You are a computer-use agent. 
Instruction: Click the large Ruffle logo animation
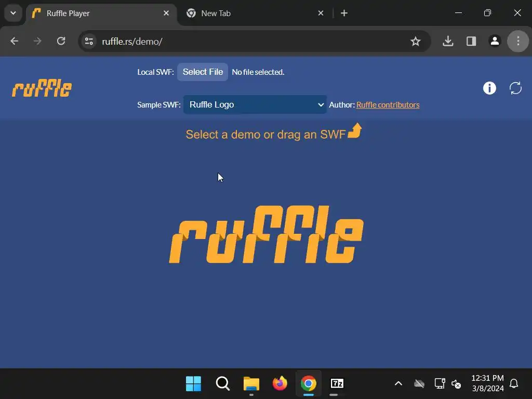pos(267,234)
